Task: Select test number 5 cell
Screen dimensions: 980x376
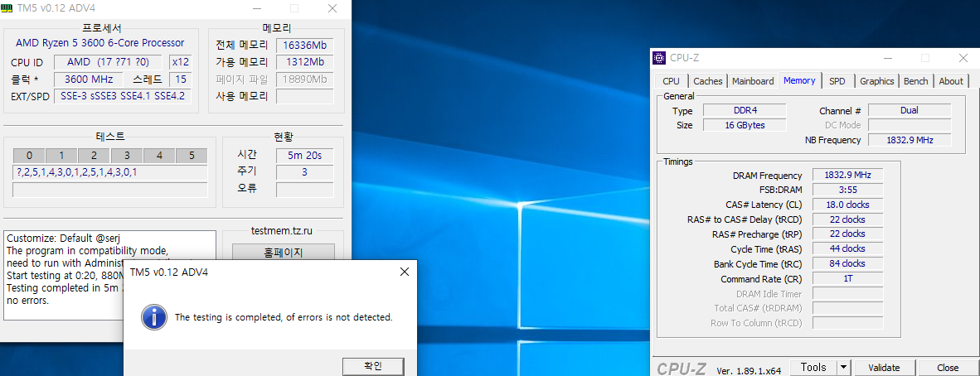Action: (x=192, y=156)
